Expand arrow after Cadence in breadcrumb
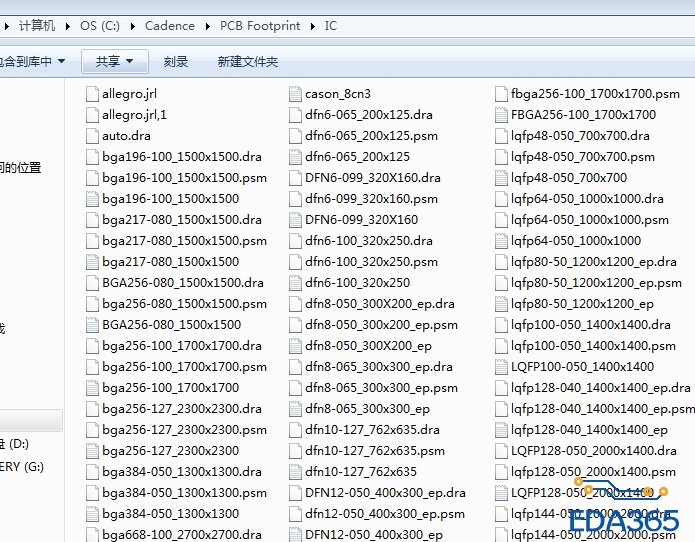 [207, 26]
